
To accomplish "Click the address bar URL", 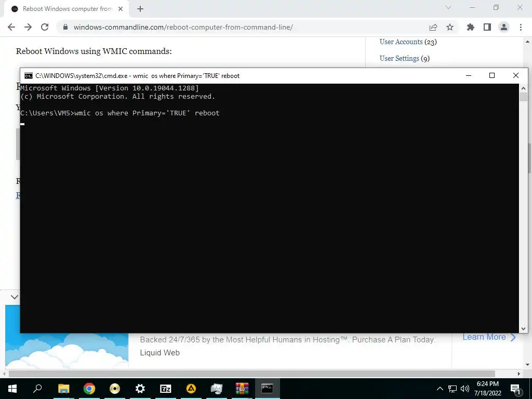I will (183, 27).
